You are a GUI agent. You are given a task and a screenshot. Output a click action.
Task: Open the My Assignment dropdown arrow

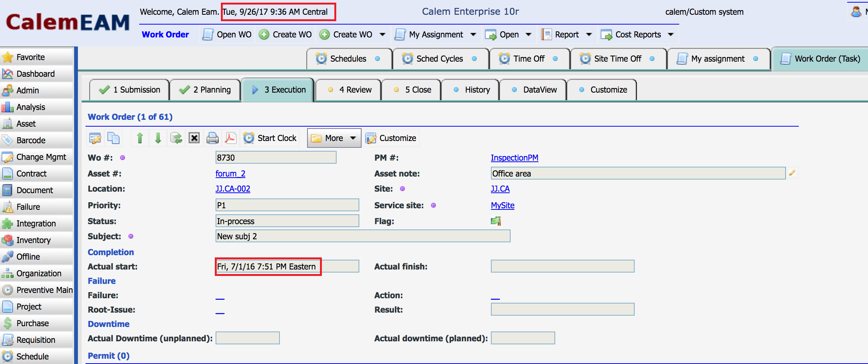pyautogui.click(x=473, y=35)
